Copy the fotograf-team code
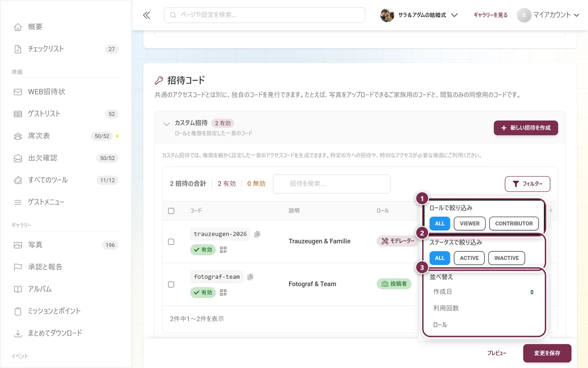The height and width of the screenshot is (368, 588). coord(250,277)
